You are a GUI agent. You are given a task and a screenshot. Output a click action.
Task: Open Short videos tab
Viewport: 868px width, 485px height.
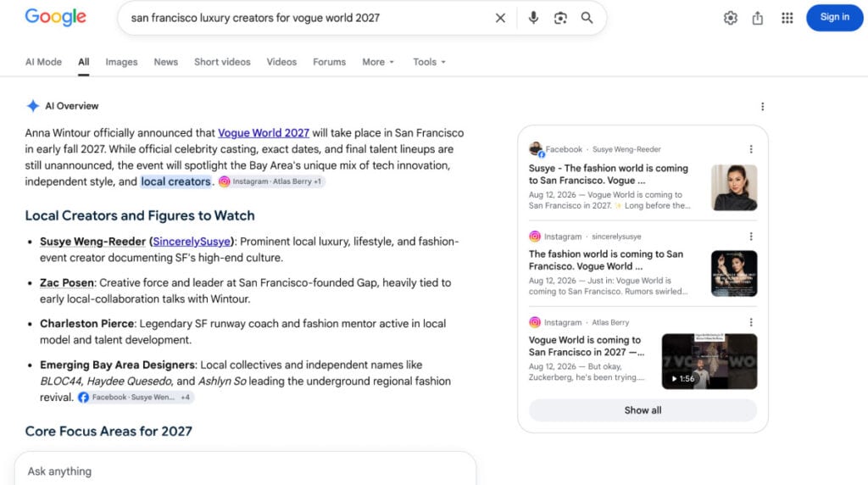(222, 62)
